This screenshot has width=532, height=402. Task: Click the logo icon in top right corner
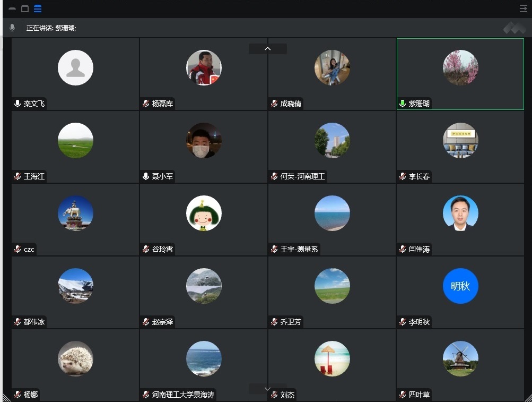[514, 28]
